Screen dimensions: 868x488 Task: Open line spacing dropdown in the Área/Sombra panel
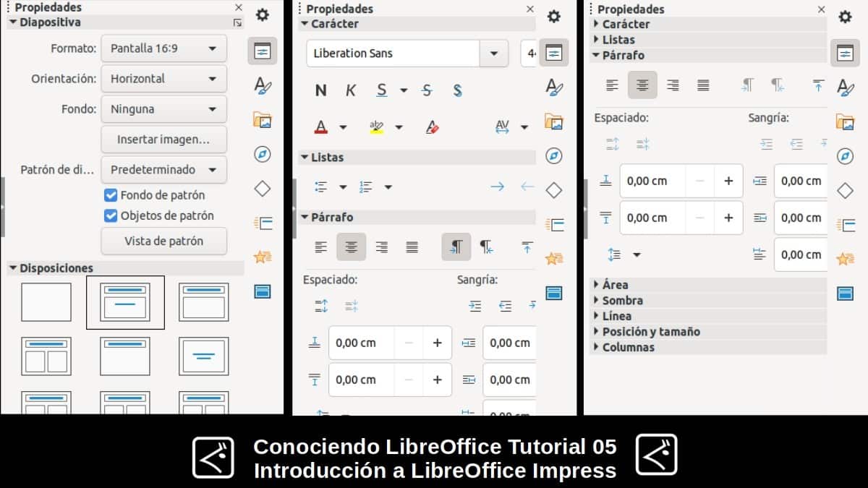[x=637, y=254]
